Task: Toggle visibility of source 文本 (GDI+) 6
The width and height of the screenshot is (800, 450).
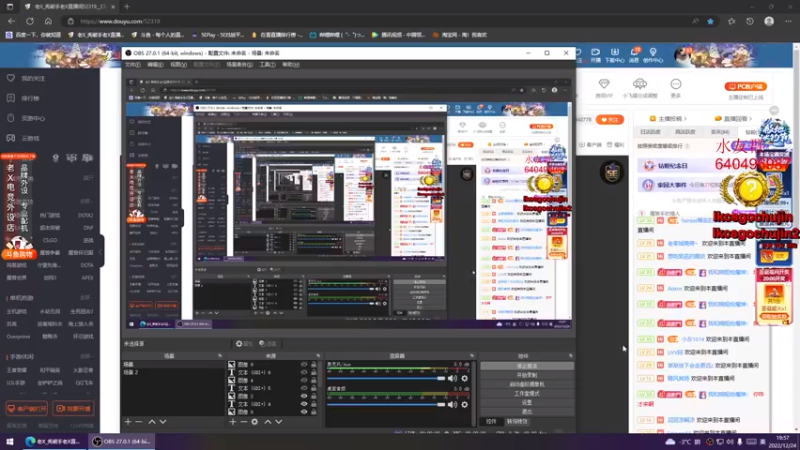Action: pyautogui.click(x=304, y=372)
